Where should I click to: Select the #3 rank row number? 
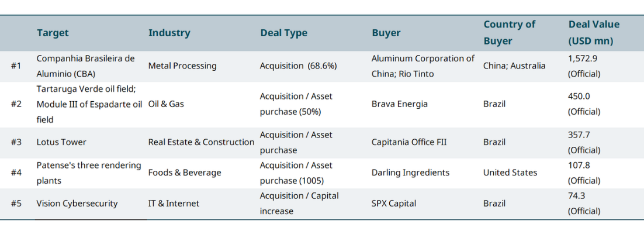[x=16, y=142]
